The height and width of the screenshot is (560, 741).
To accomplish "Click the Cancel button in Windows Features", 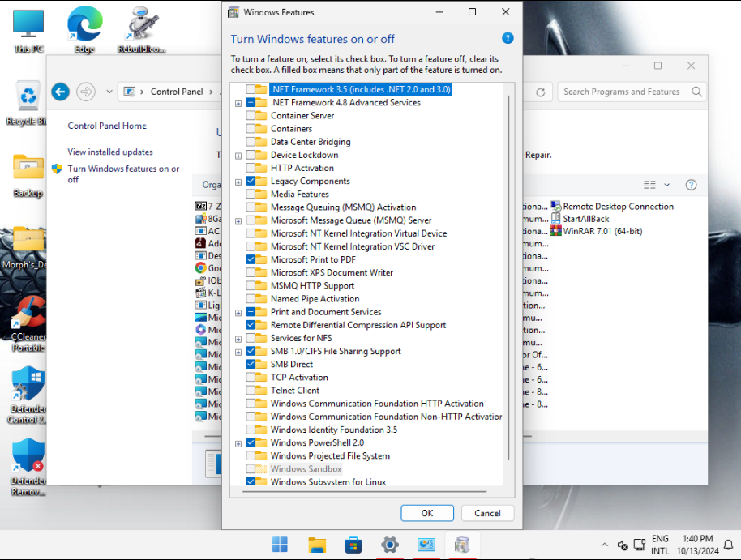I will click(487, 513).
